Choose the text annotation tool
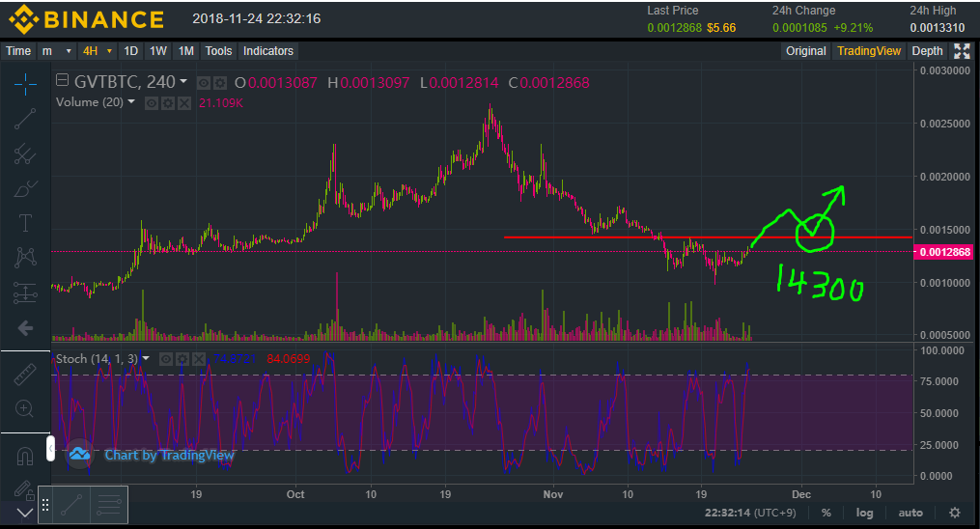The image size is (980, 529). pyautogui.click(x=25, y=223)
